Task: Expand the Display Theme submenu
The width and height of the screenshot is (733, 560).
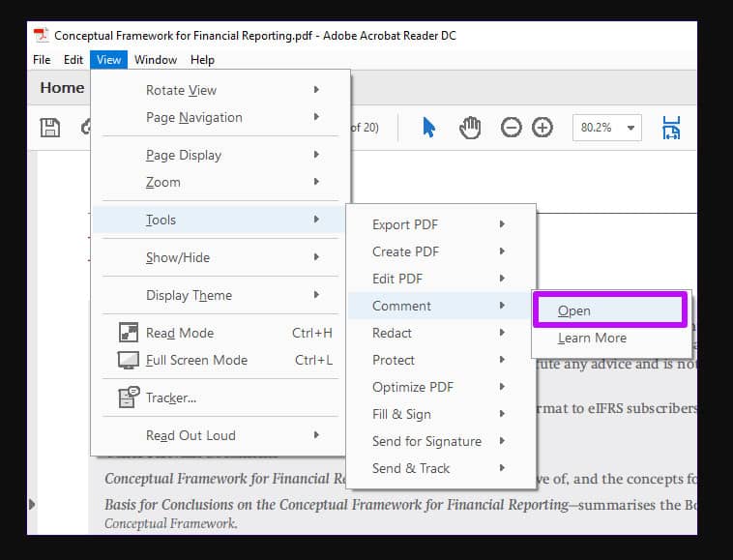Action: [x=220, y=295]
